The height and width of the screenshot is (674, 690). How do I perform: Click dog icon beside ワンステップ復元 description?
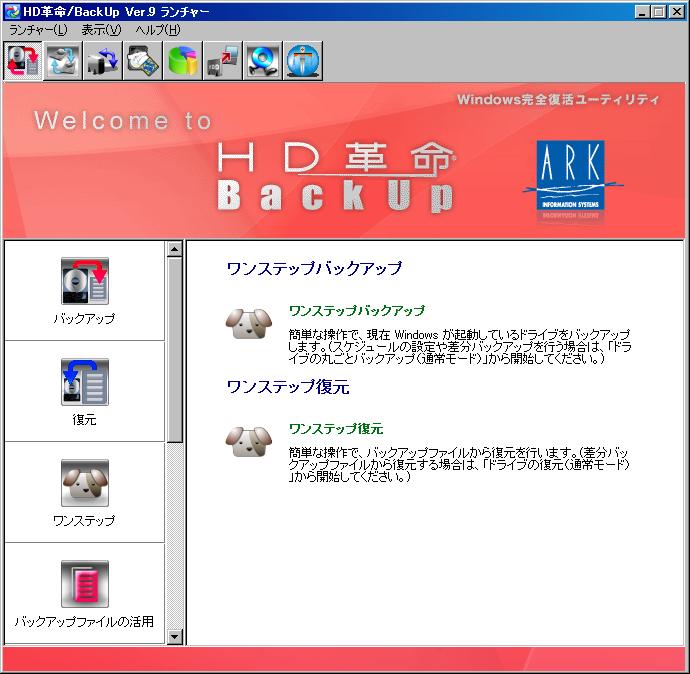tap(249, 441)
